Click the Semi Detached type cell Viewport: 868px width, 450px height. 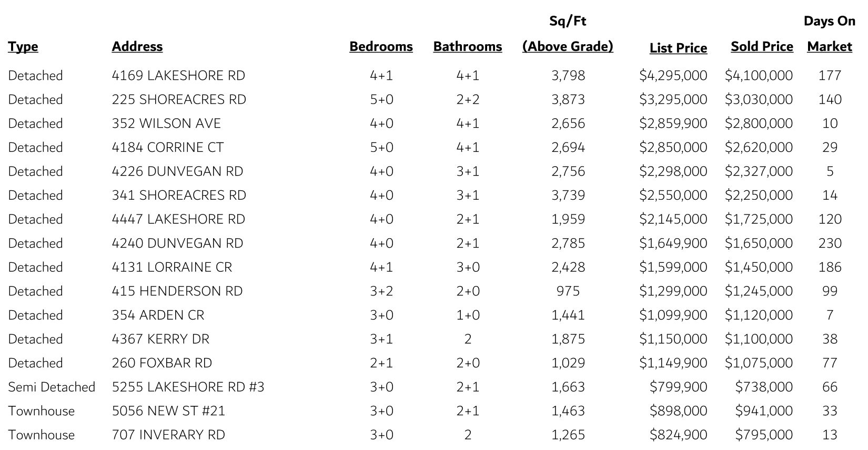click(52, 387)
